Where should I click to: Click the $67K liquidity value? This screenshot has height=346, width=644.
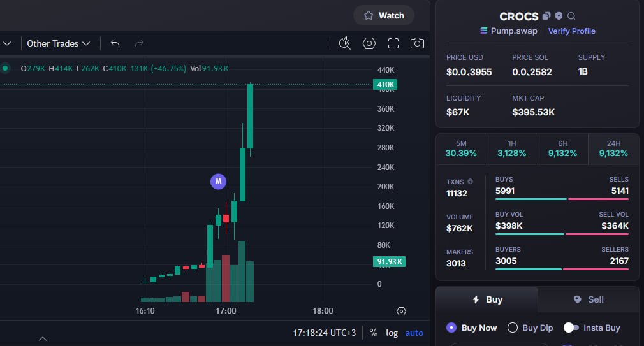(x=458, y=112)
